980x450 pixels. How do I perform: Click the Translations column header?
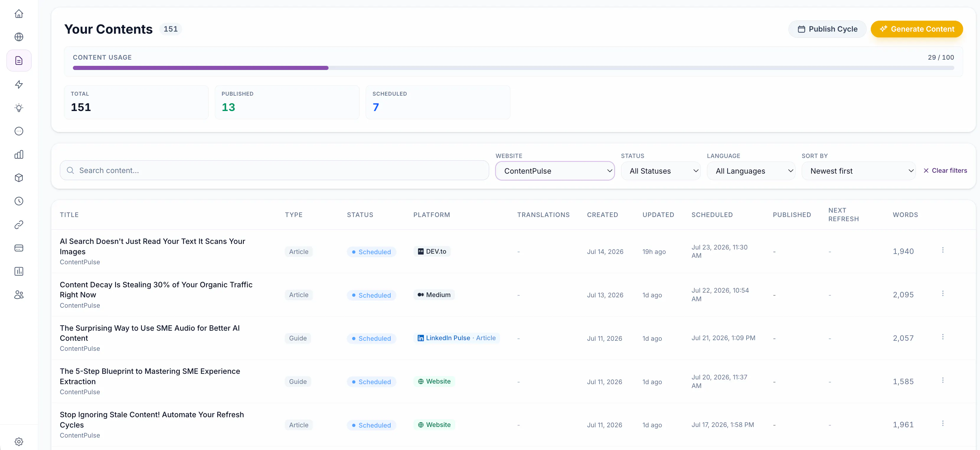tap(543, 215)
